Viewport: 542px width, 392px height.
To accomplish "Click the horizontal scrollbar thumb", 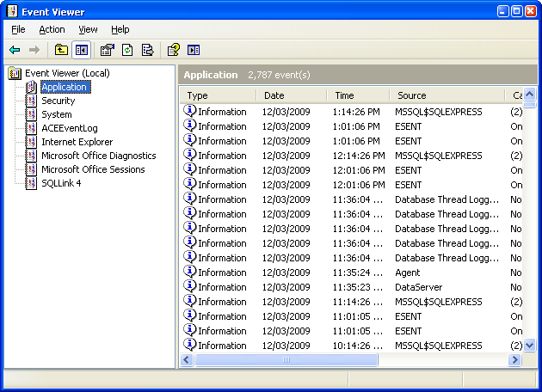I will (286, 360).
